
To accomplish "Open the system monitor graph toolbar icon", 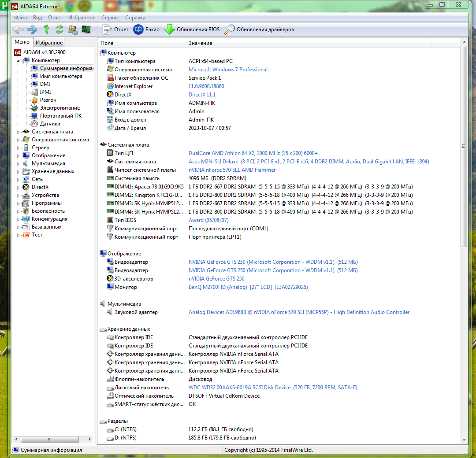I will (86, 30).
